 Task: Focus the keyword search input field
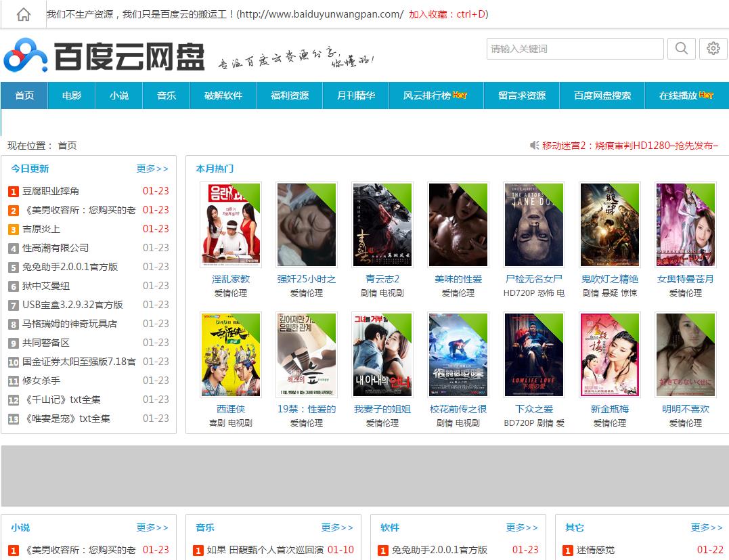click(x=575, y=48)
